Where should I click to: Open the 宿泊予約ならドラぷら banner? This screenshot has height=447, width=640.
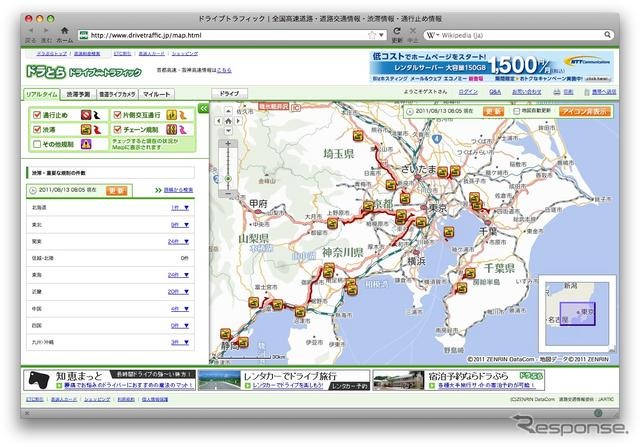pos(458,380)
